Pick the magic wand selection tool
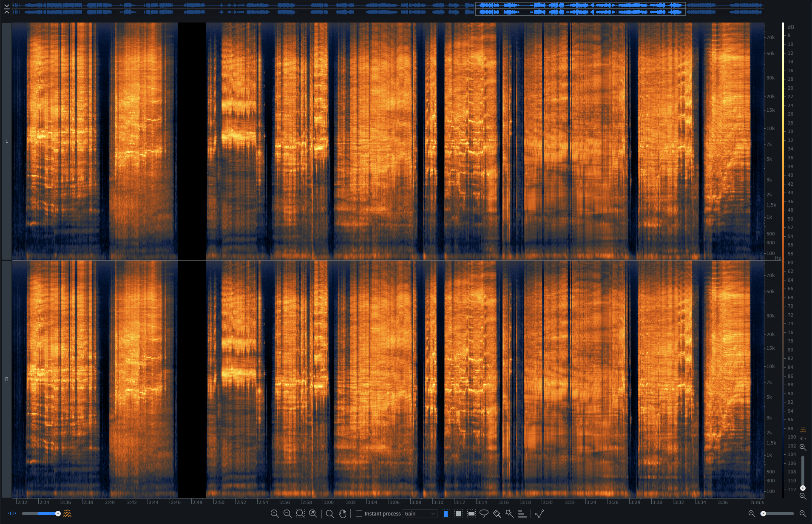 tap(509, 514)
